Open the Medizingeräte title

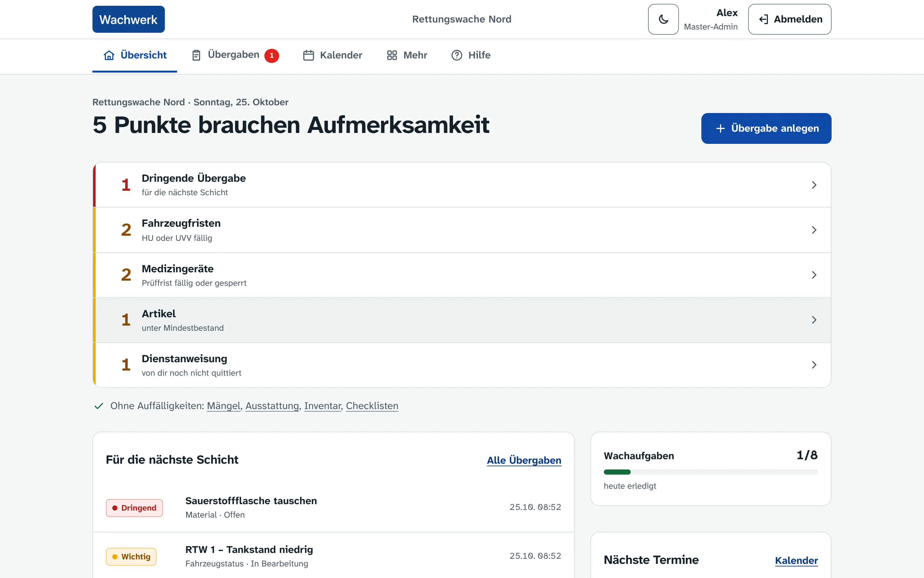pos(177,269)
